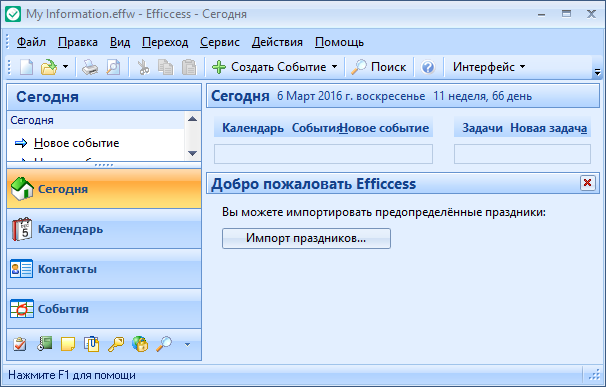
Task: Expand the Создать Событие dropdown arrow
Action: (x=334, y=67)
